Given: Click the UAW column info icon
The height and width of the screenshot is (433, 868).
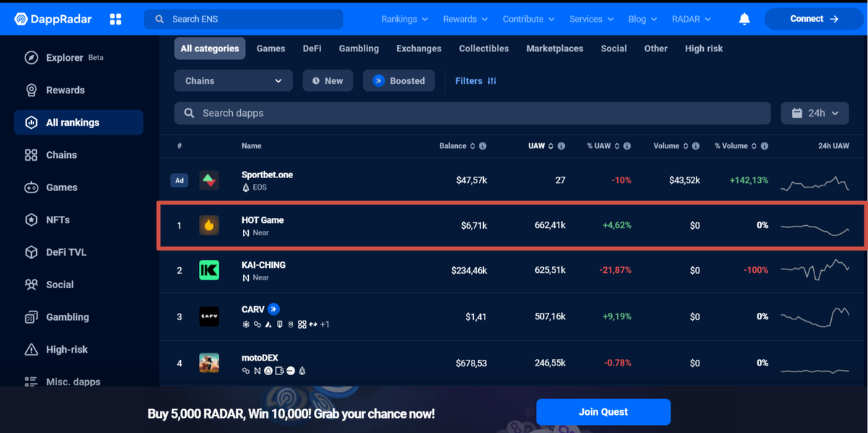Looking at the screenshot, I should (x=561, y=146).
